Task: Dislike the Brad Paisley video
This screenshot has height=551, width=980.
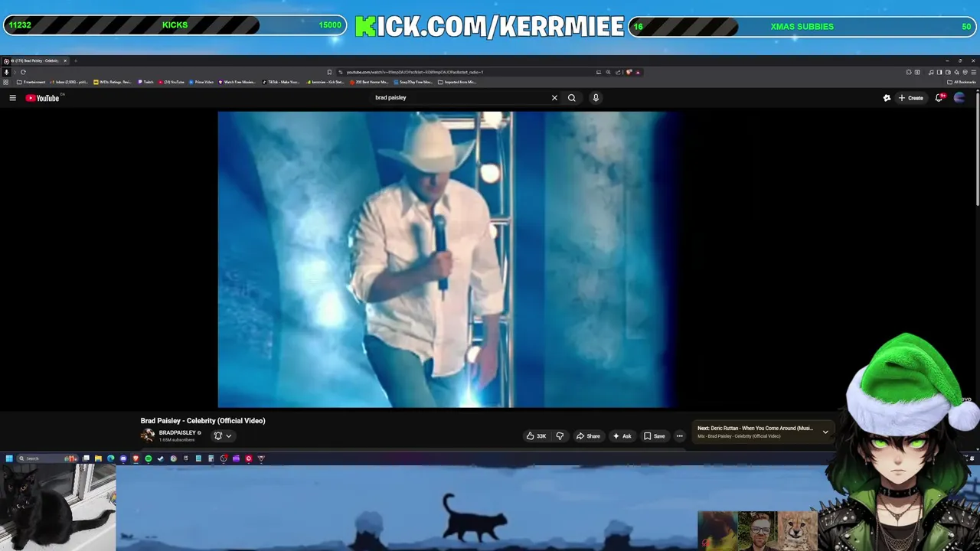Action: coord(560,436)
